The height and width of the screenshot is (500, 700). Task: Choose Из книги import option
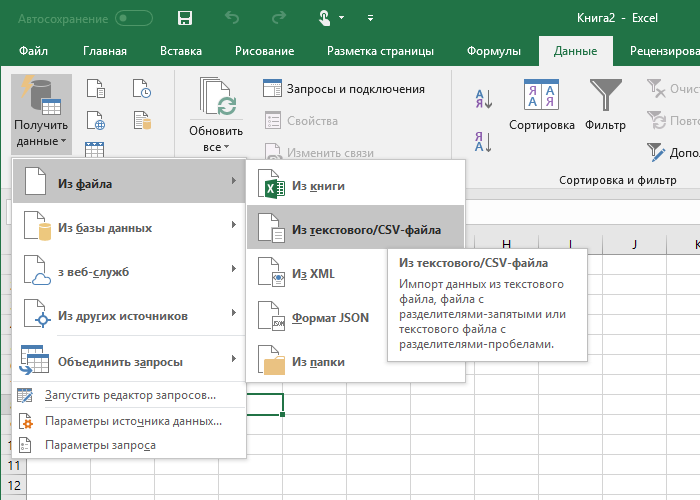pos(355,185)
